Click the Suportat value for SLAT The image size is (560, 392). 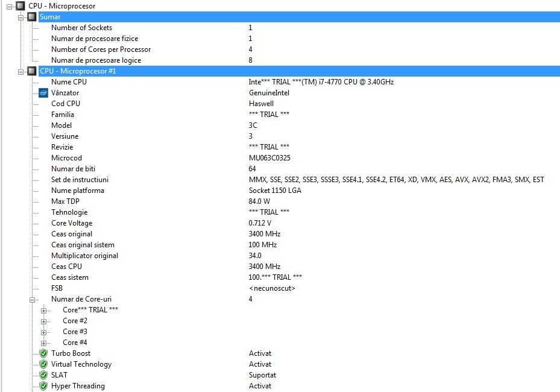(x=262, y=375)
